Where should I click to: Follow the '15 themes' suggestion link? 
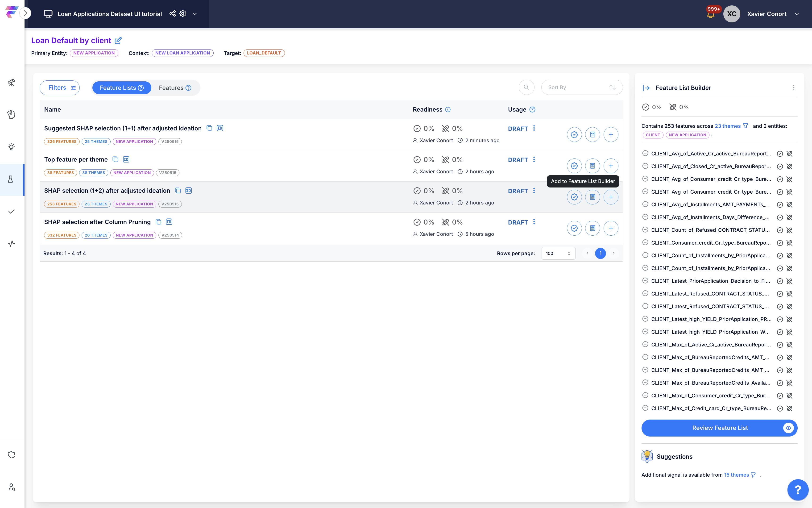pos(737,475)
